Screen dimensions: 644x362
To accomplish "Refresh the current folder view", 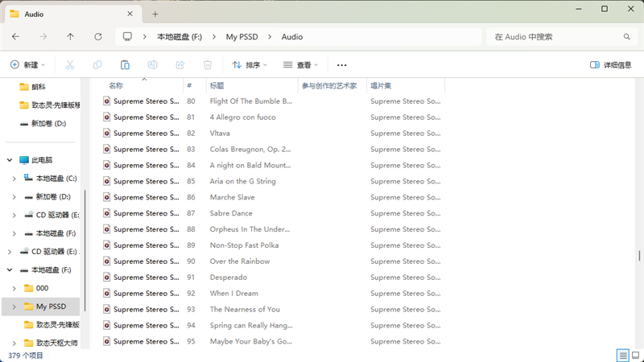I will tap(98, 37).
